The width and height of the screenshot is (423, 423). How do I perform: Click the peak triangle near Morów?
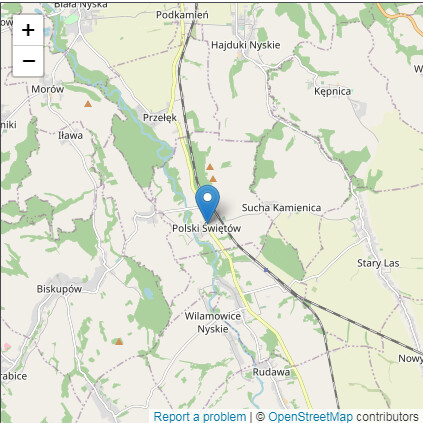pyautogui.click(x=88, y=104)
